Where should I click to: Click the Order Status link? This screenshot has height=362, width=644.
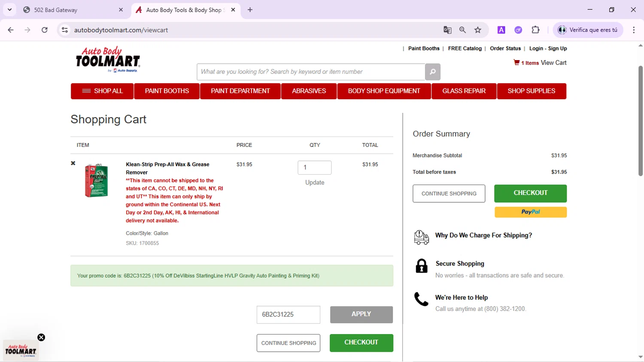coord(505,49)
